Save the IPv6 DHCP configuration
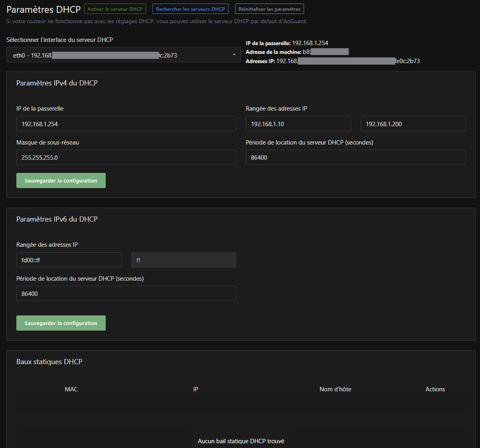480x448 pixels. pos(61,323)
